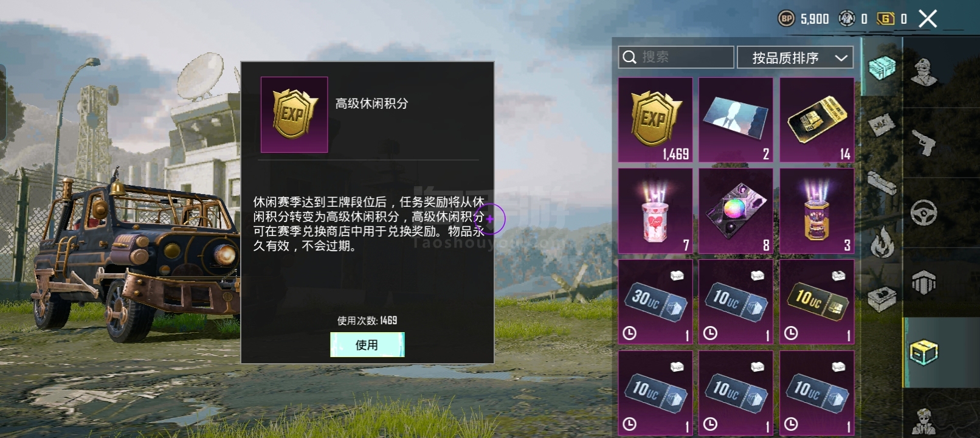This screenshot has width=980, height=438.
Task: Select the golden can item with count 3
Action: point(817,211)
